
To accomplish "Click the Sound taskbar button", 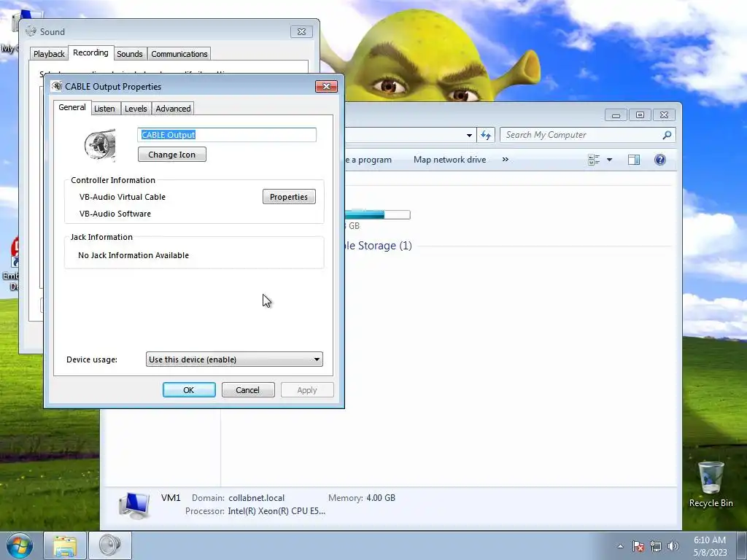I will [x=110, y=545].
